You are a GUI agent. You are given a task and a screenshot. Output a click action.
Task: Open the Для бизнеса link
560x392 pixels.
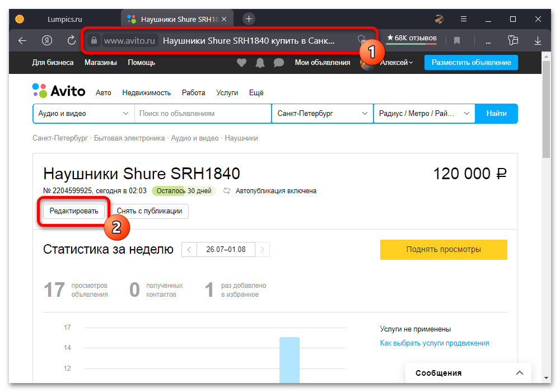53,63
